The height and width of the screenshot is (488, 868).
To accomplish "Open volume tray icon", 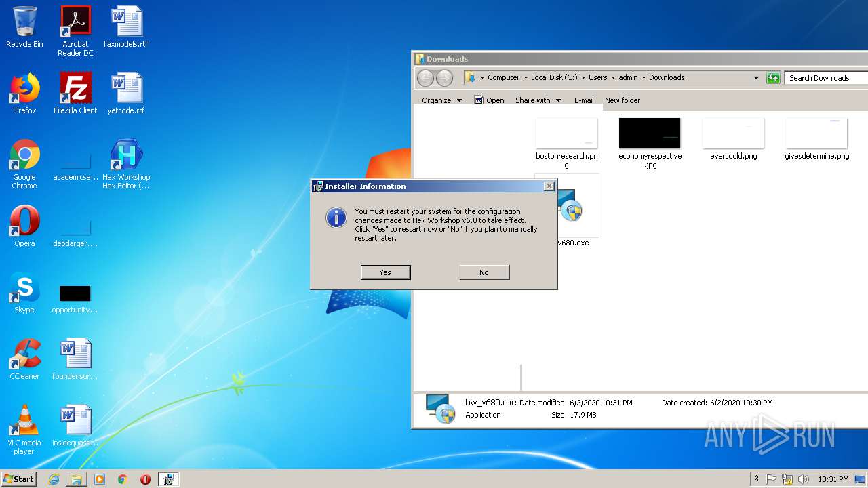I will coord(803,479).
